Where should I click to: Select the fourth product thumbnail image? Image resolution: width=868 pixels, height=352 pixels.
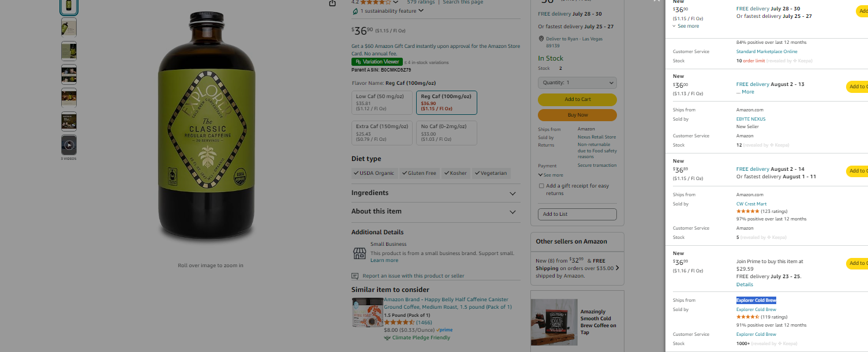point(69,74)
